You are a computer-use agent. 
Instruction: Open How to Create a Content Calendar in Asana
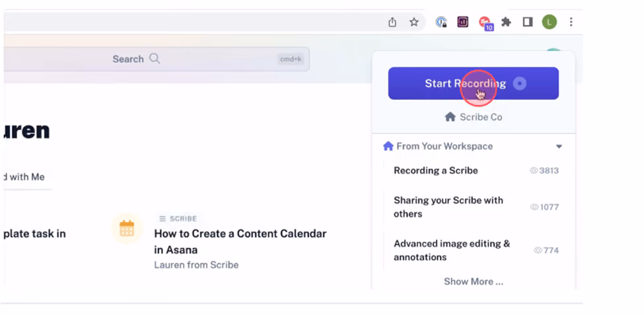coord(240,242)
